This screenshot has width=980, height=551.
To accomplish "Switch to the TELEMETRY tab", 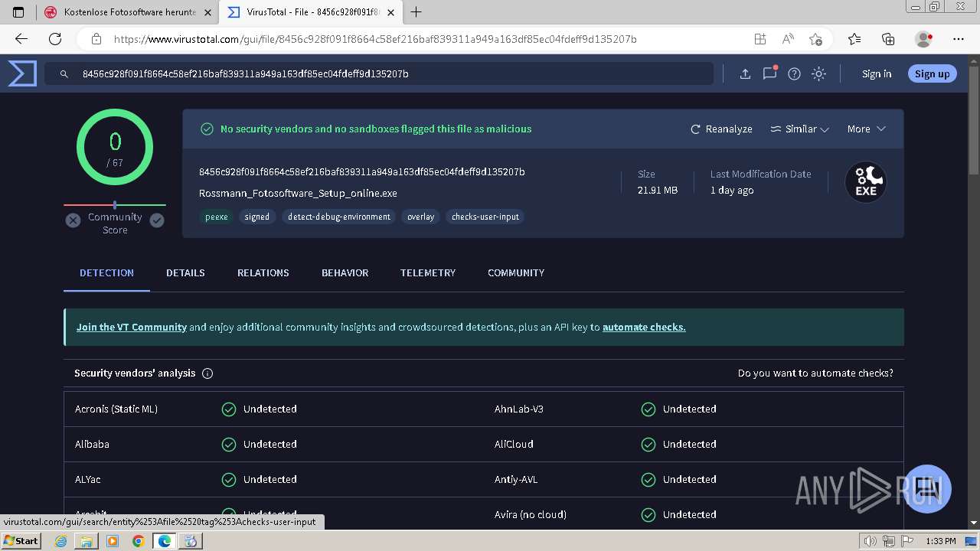I will click(x=428, y=273).
